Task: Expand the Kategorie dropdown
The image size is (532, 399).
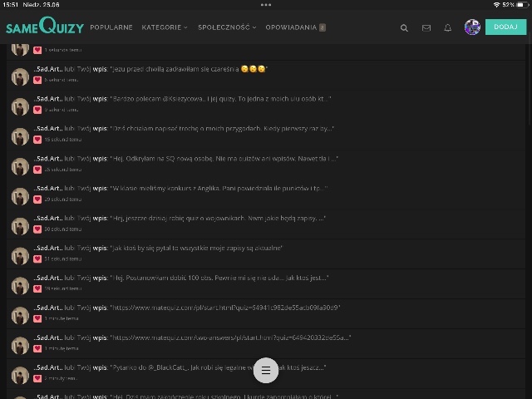Action: (x=165, y=27)
